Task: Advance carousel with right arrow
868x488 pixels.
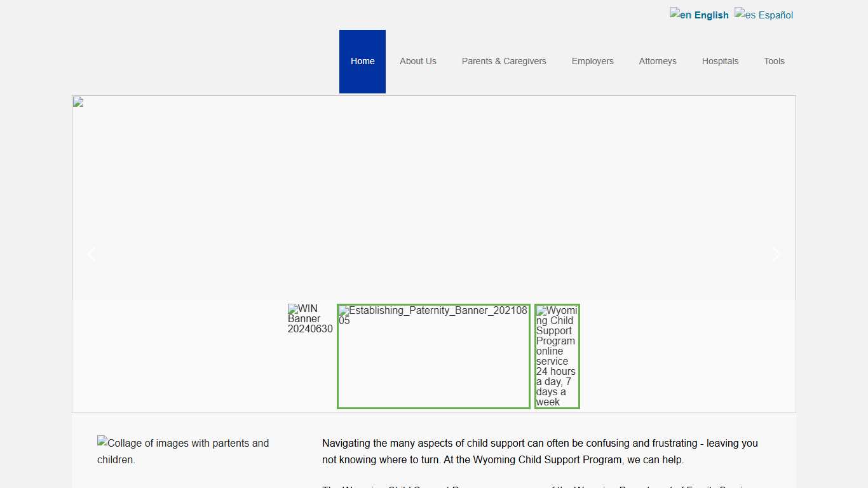Action: pyautogui.click(x=776, y=254)
